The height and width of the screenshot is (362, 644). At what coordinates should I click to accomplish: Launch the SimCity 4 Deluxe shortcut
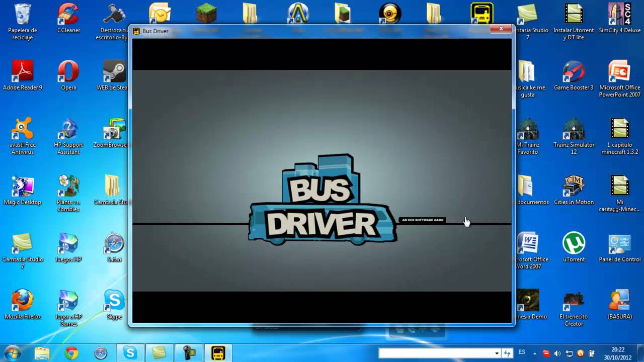point(620,18)
